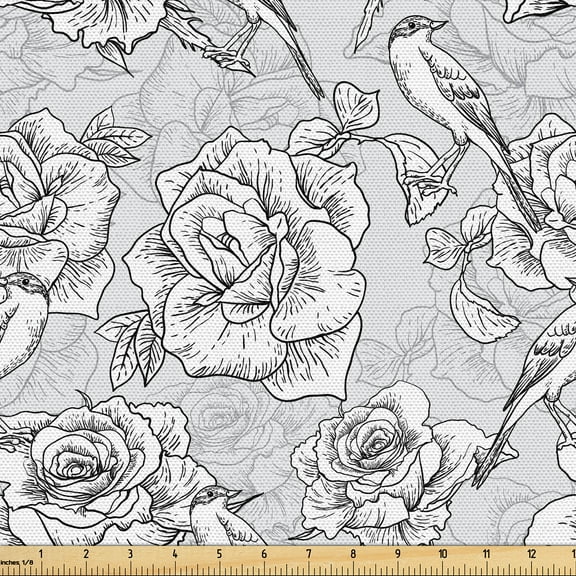Click the "inches; 1/8" ruler label
This screenshot has height=576, width=576.
(17, 562)
